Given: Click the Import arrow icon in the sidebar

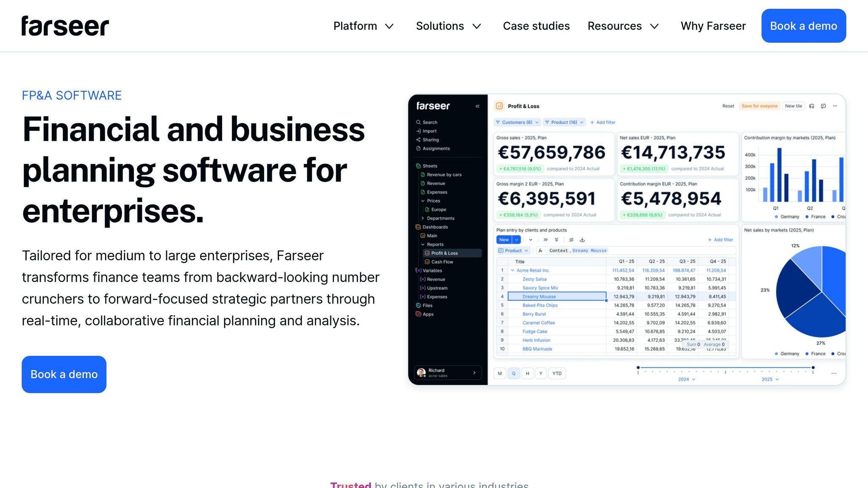Looking at the screenshot, I should (418, 131).
